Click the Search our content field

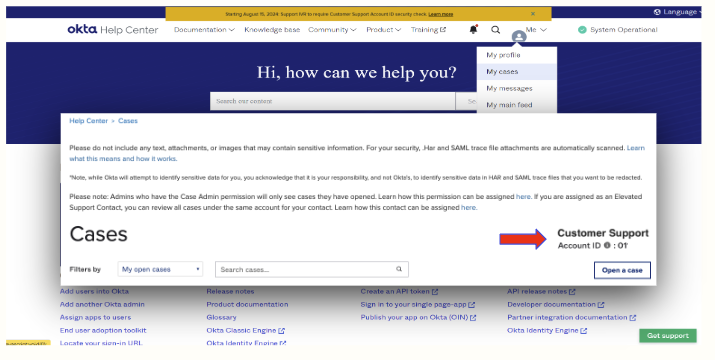click(332, 101)
